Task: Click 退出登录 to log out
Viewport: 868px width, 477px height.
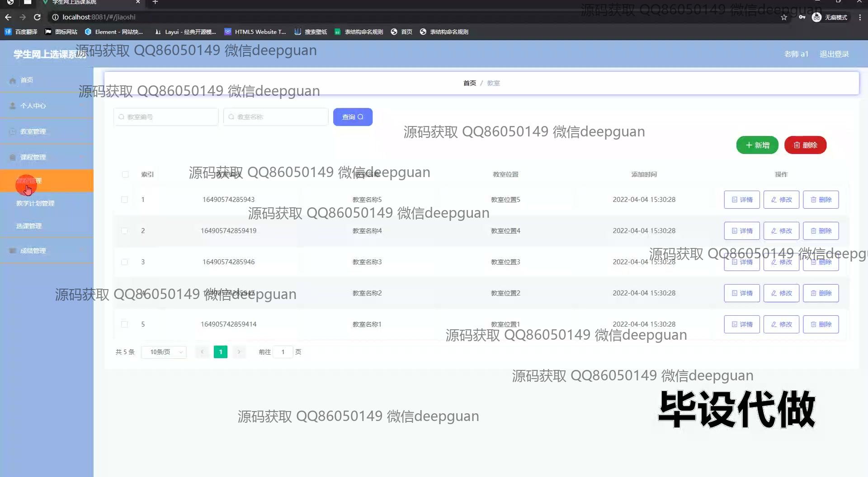Action: [x=834, y=54]
